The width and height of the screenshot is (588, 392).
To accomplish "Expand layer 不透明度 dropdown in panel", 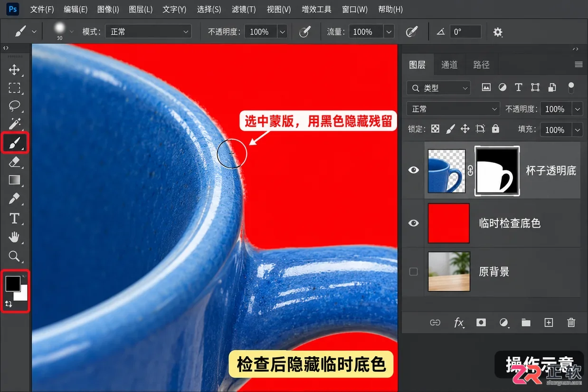I will (578, 109).
